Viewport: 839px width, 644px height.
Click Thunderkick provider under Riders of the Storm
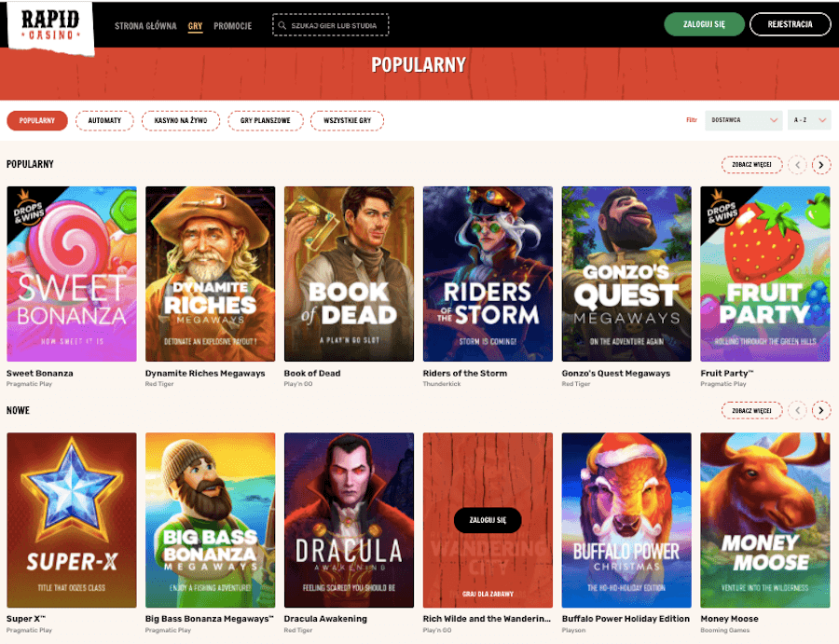pos(442,384)
